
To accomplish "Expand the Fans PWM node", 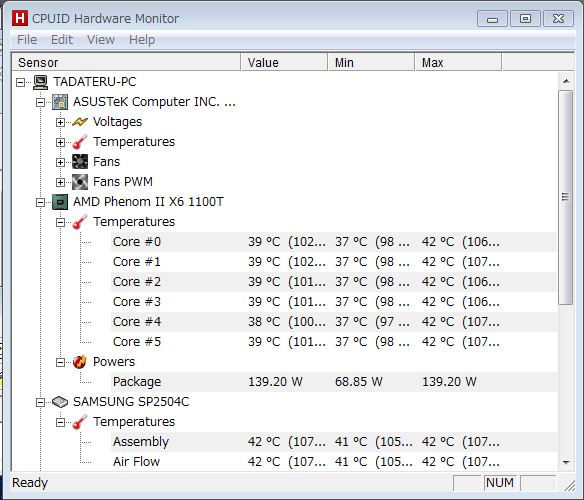I will 60,182.
